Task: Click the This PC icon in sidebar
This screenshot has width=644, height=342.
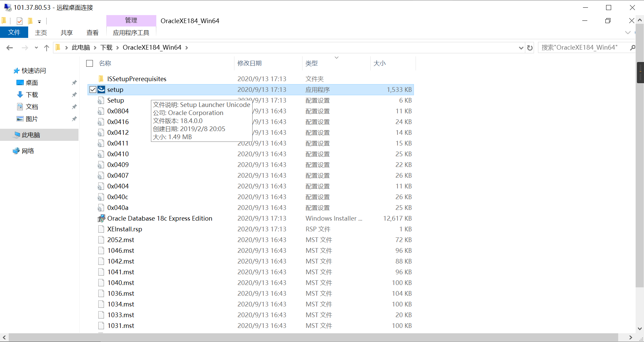Action: pyautogui.click(x=16, y=135)
